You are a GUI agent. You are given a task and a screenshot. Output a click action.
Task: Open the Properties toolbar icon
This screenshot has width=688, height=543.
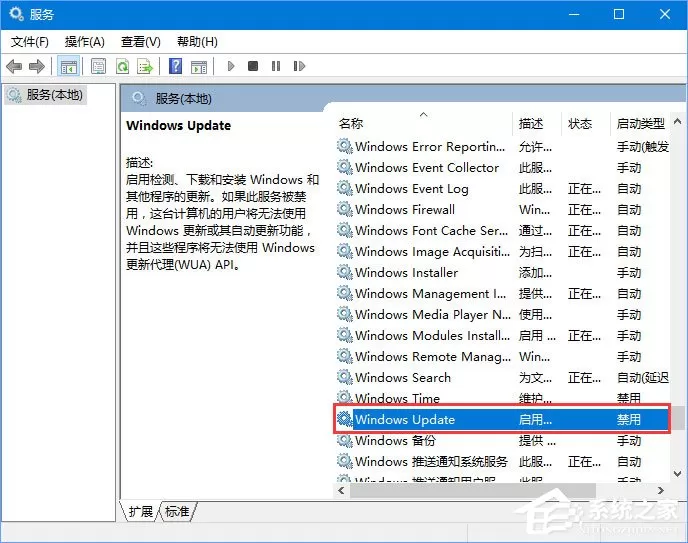pos(98,67)
